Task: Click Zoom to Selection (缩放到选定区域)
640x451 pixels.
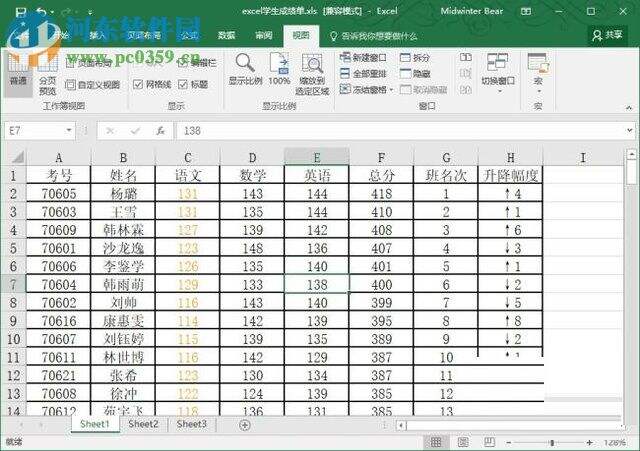Action: tap(312, 73)
